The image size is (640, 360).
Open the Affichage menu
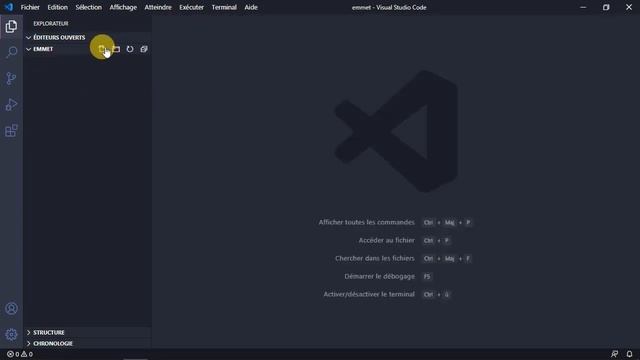[123, 7]
